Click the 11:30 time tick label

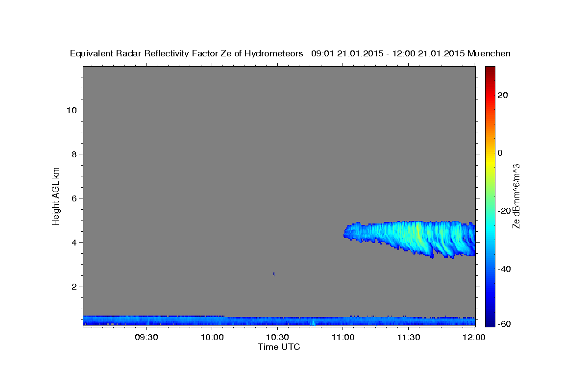[x=408, y=337]
